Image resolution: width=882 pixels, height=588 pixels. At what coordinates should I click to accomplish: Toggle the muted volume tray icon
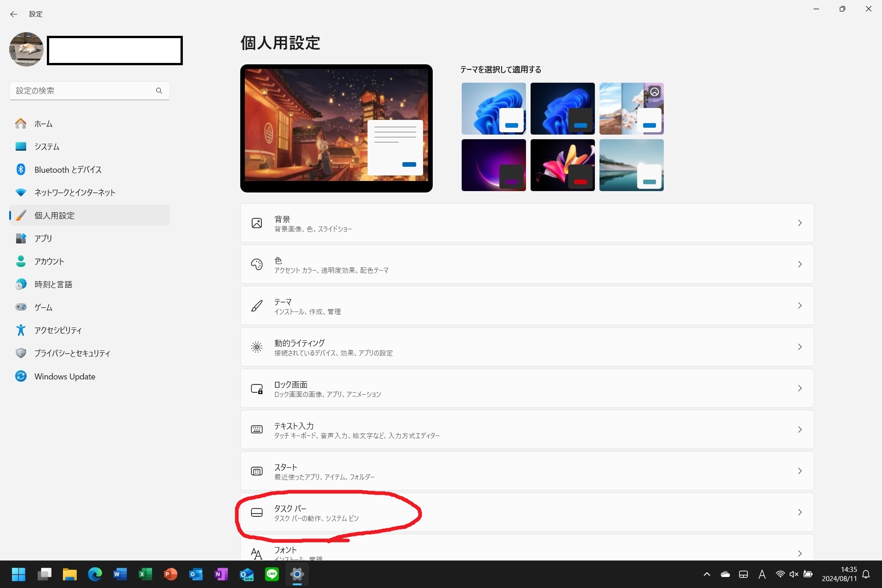pyautogui.click(x=794, y=574)
